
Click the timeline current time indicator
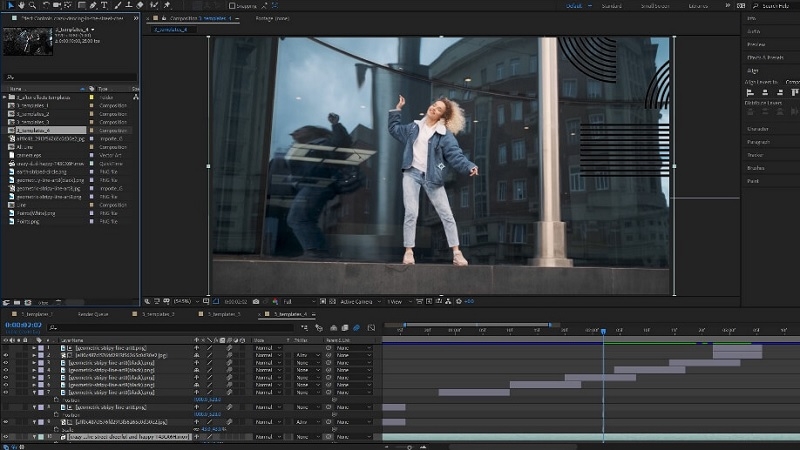coord(603,331)
